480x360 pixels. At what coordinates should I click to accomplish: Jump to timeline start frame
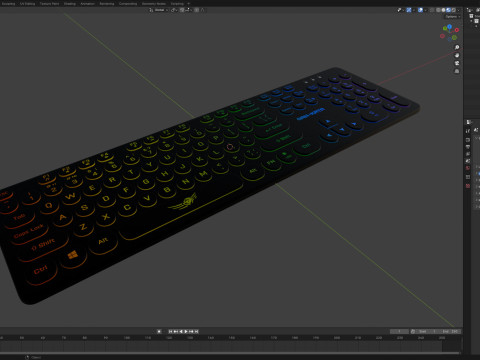click(x=170, y=331)
